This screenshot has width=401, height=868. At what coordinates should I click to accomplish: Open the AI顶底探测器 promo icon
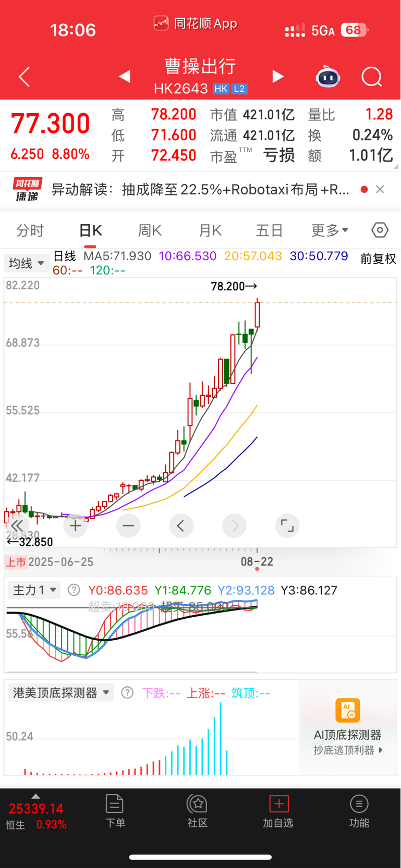[x=348, y=711]
